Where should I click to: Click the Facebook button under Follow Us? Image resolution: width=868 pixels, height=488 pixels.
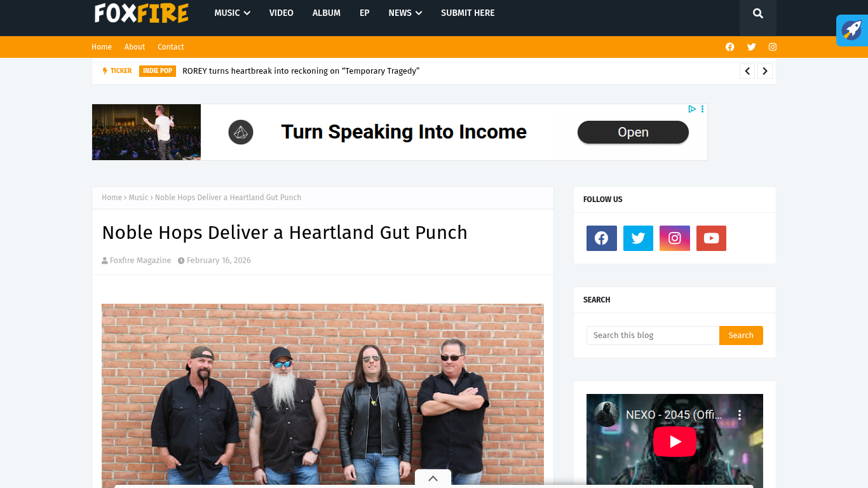point(601,238)
